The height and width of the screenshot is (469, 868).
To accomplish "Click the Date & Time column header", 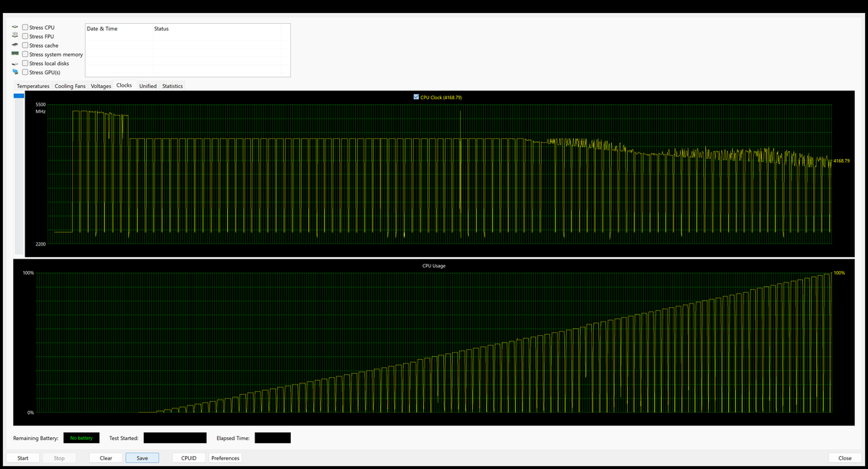I will coord(101,29).
